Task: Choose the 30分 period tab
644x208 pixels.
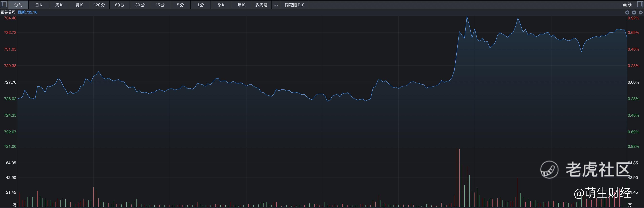Action: point(140,5)
